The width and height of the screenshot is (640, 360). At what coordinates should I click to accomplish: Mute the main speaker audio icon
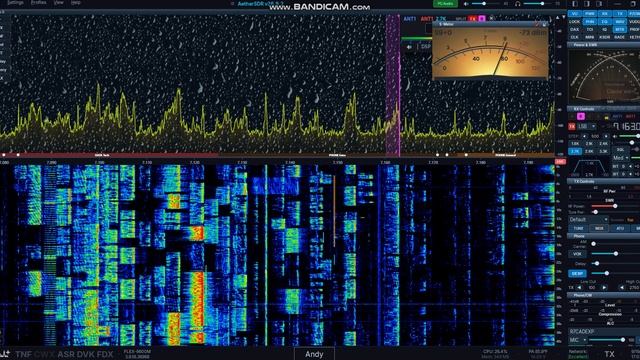[467, 4]
